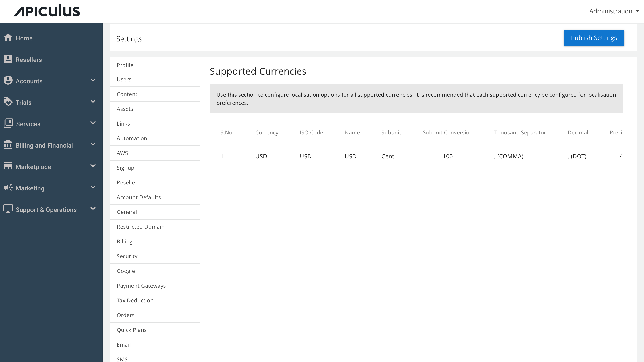
Task: Expand the Marketing sidebar chevron
Action: tap(93, 188)
